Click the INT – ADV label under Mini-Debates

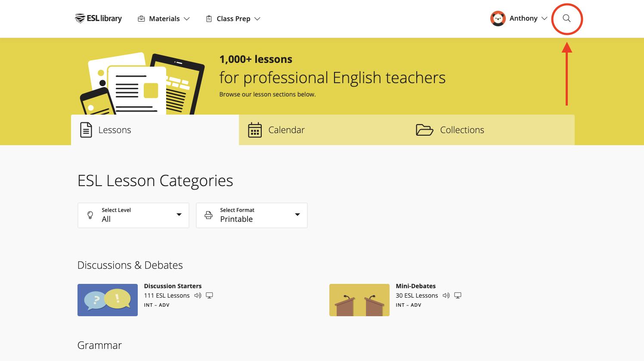pos(409,305)
